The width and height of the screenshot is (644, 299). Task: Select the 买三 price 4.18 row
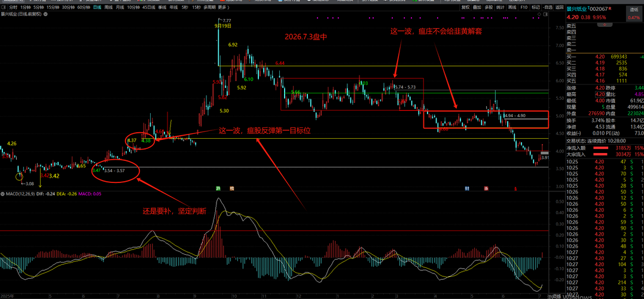605,69
